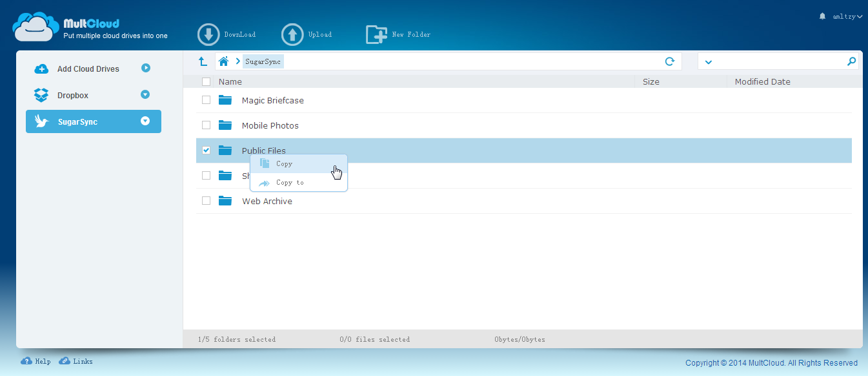This screenshot has height=376, width=868.
Task: Open the Help link
Action: [x=43, y=362]
